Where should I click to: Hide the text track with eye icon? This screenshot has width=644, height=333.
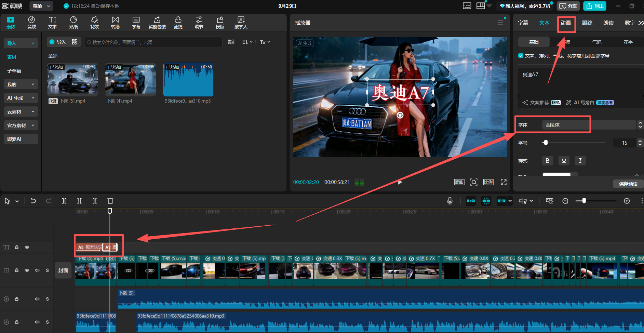point(27,247)
